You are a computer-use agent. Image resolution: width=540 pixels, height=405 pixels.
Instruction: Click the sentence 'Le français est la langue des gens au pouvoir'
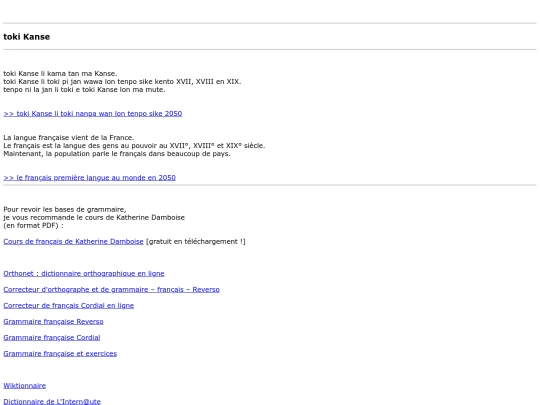134,146
